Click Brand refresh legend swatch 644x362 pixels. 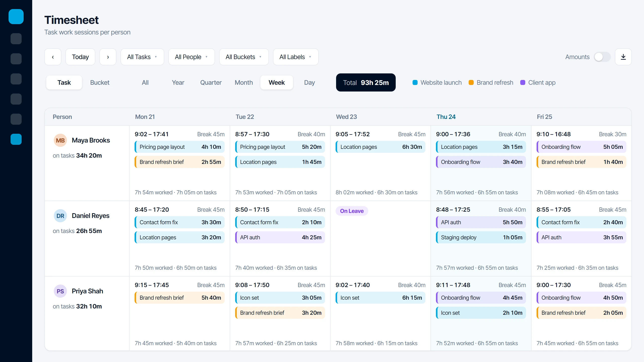point(471,82)
